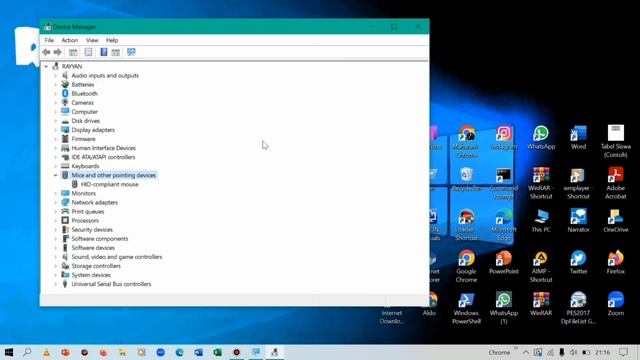Screen dimensions: 640x360
Task: Click the Back arrow in Device Manager toolbar
Action: click(x=46, y=52)
